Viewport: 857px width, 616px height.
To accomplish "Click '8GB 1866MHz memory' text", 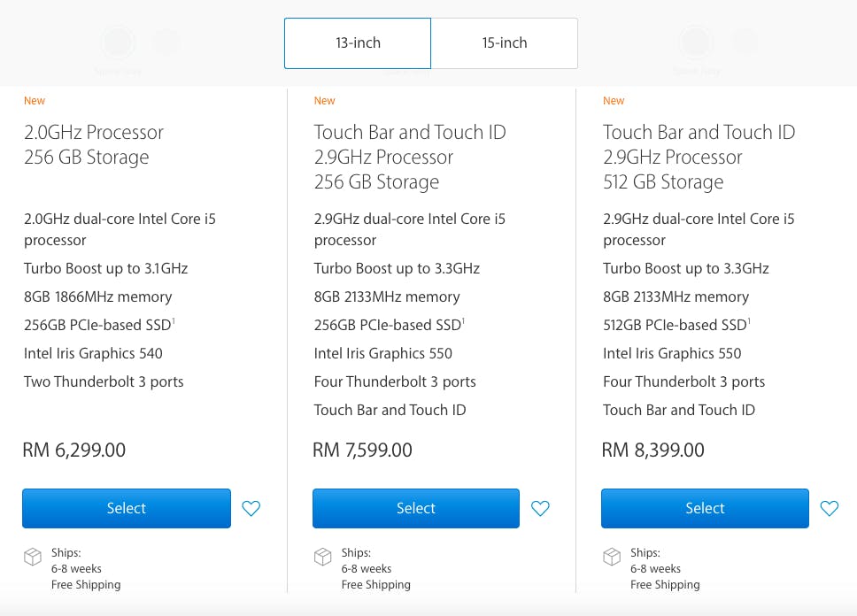I will click(x=98, y=296).
